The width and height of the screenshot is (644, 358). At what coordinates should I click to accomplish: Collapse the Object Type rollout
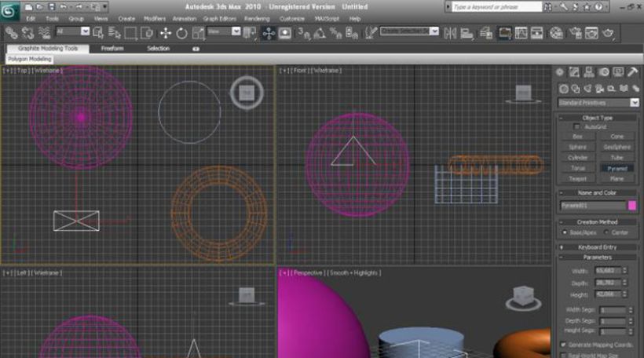pos(598,118)
